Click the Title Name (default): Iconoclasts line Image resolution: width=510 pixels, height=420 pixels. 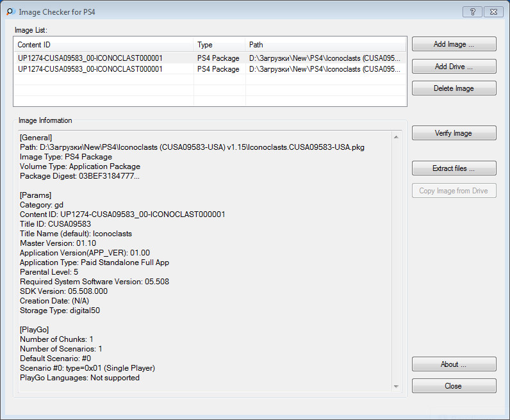(76, 234)
